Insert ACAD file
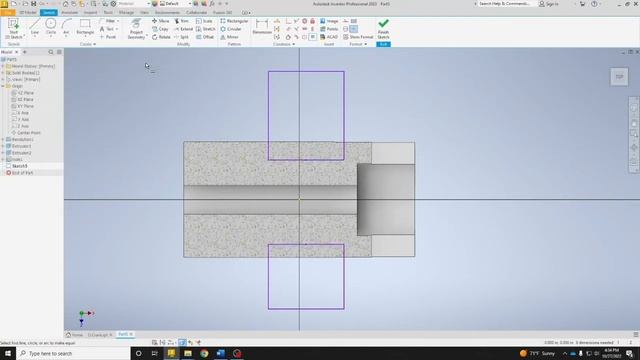The image size is (640, 360). pyautogui.click(x=329, y=37)
